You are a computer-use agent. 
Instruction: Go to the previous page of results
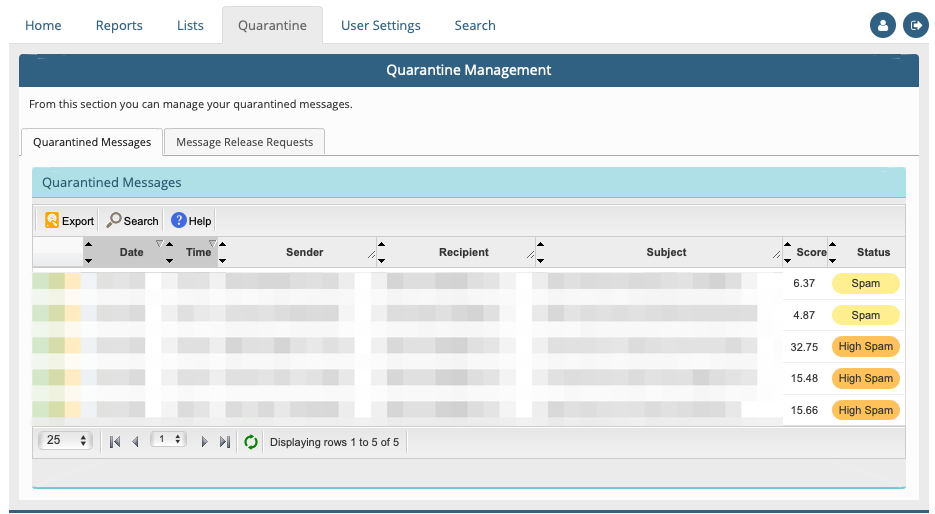(x=135, y=442)
